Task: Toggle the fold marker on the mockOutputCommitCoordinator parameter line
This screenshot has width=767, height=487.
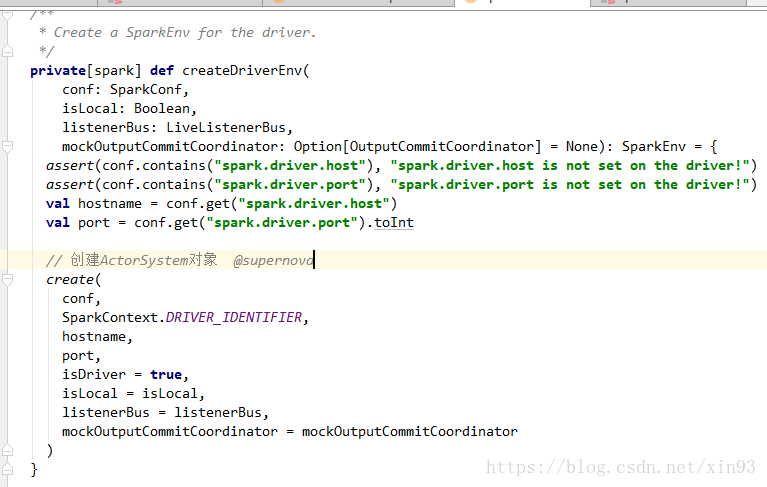Action: pos(7,146)
